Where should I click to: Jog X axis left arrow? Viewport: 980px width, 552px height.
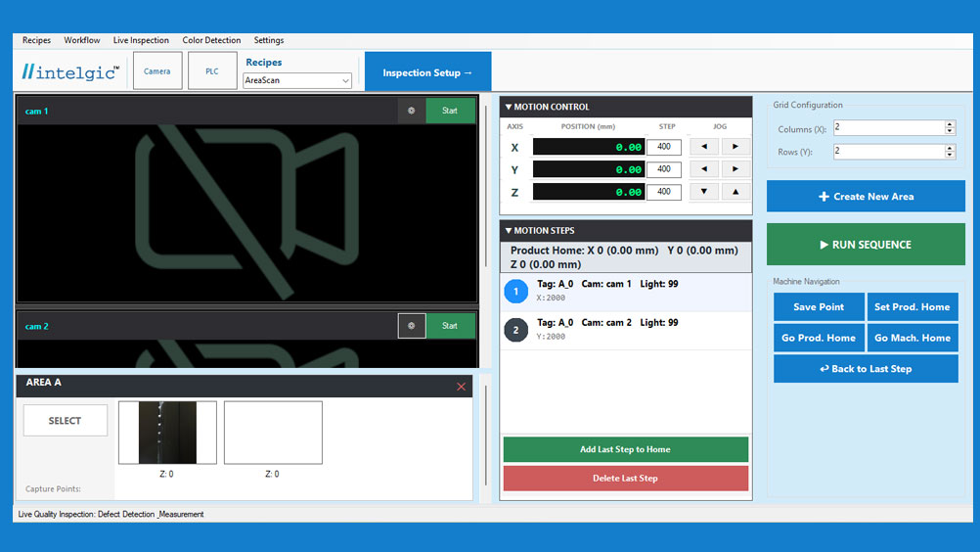(x=704, y=147)
